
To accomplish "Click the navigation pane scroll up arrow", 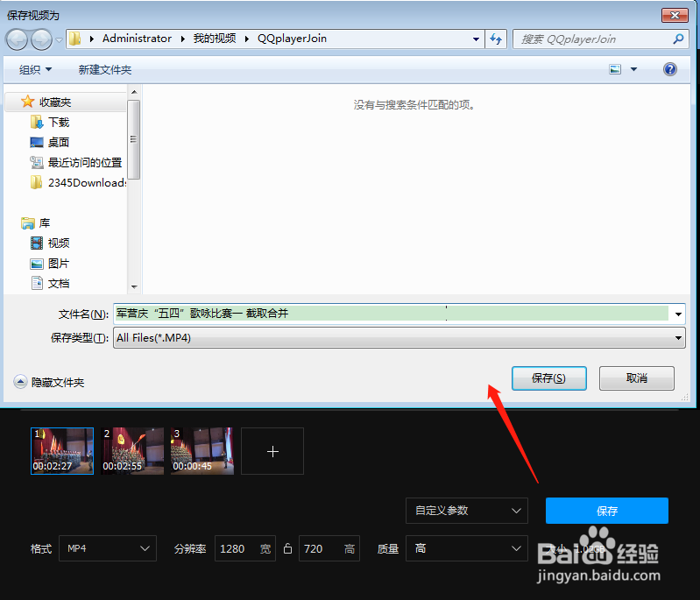I will coord(134,92).
